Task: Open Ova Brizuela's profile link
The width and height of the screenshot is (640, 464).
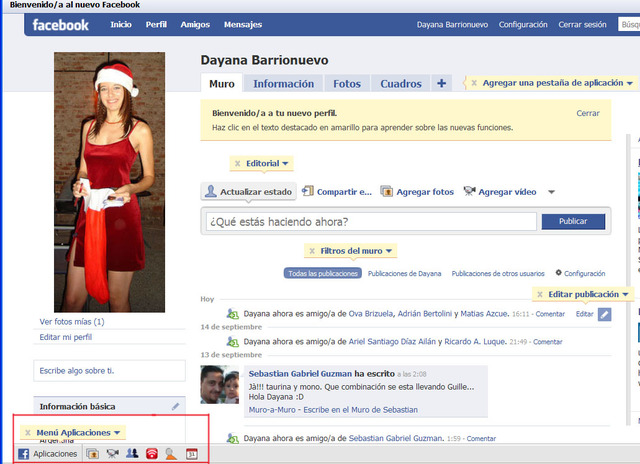Action: pyautogui.click(x=371, y=314)
